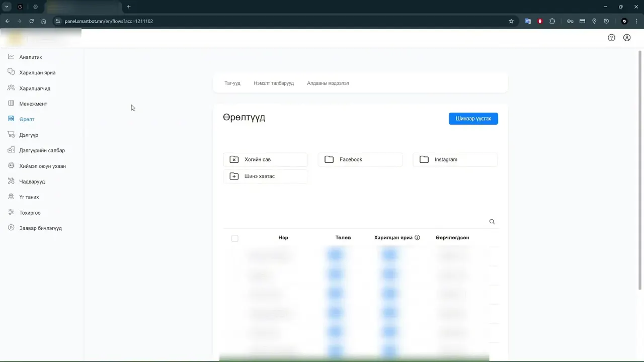Screen dimensions: 644x362
Task: Open the Facebook folder
Action: click(x=360, y=159)
